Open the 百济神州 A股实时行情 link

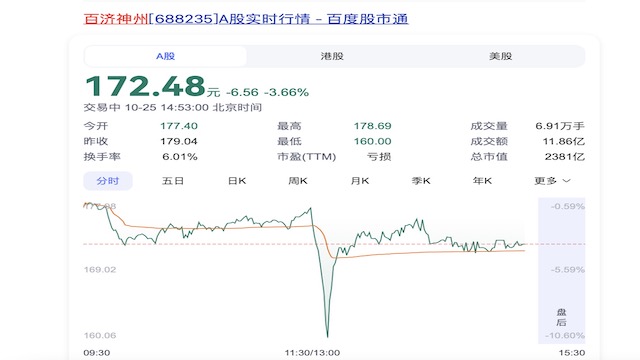[246, 19]
